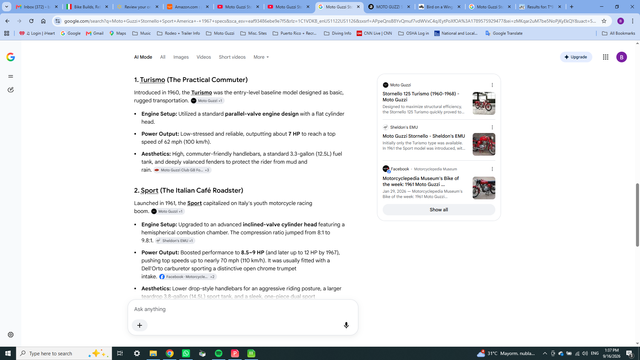Open Chrome profile icon in toolbar
Screen dimensions: 640x360
pyautogui.click(x=620, y=21)
